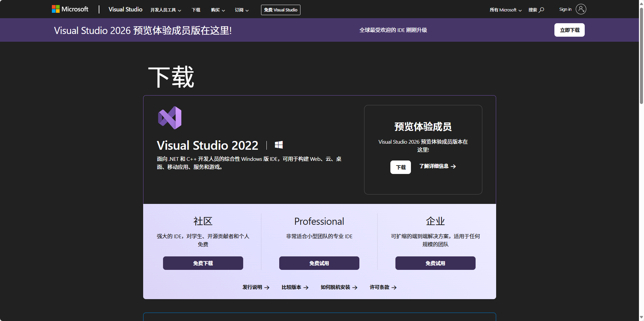
Task: Click the Microsoft logo in header
Action: [x=70, y=9]
